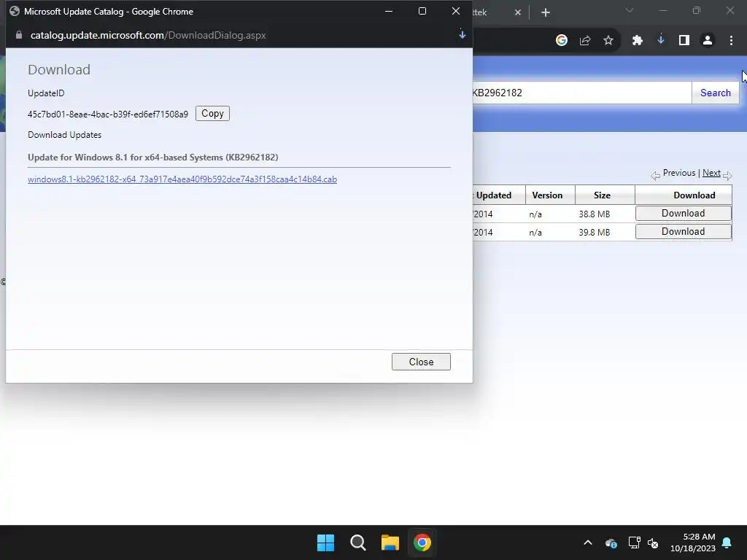747x560 pixels.
Task: Open the windows8.1-kb2962182-x64 .cab download link
Action: pyautogui.click(x=182, y=179)
